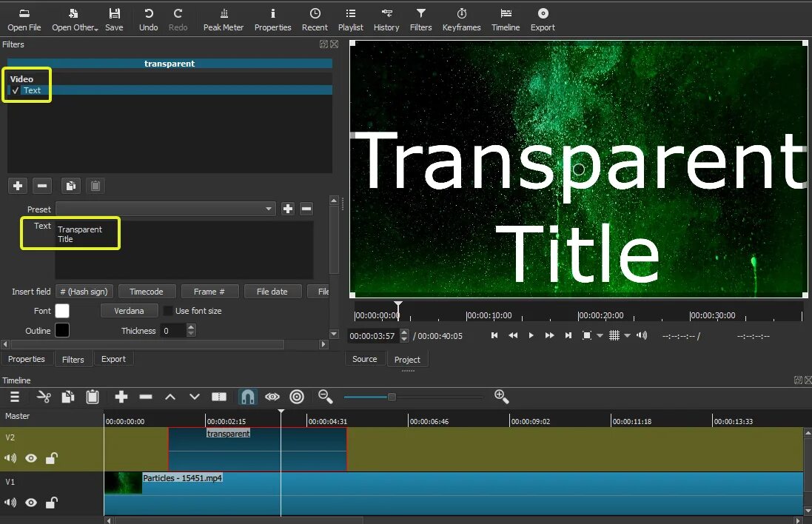The width and height of the screenshot is (812, 524).
Task: Rewind the playback
Action: pyautogui.click(x=513, y=335)
